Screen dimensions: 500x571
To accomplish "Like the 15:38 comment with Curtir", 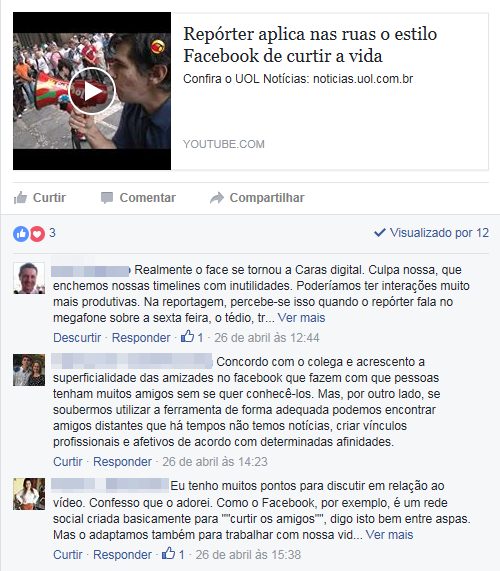I will 68,555.
